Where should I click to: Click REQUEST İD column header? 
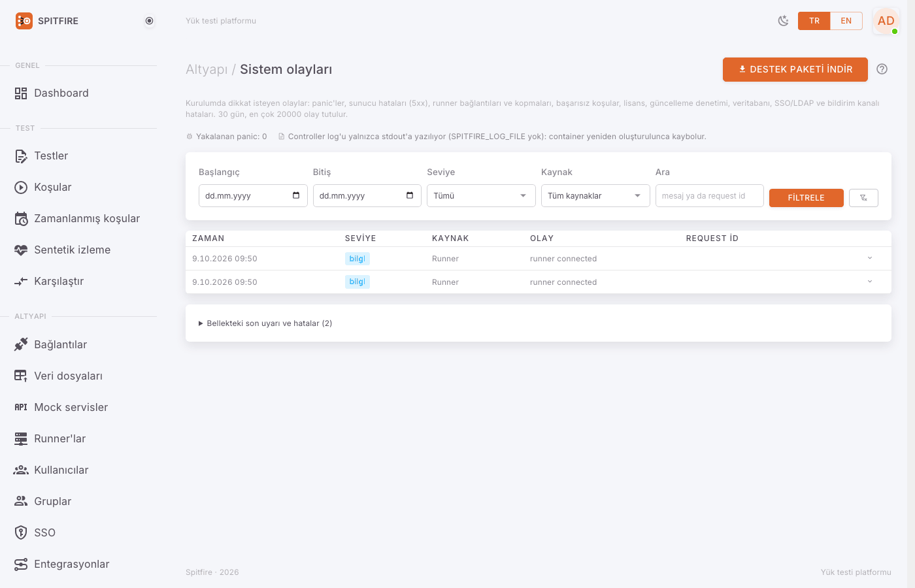point(712,238)
